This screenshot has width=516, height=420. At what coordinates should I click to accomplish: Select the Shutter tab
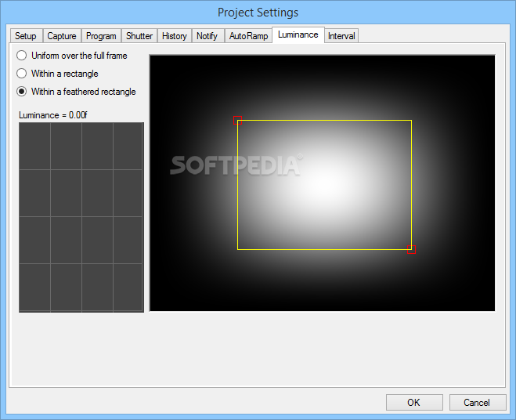pyautogui.click(x=139, y=35)
